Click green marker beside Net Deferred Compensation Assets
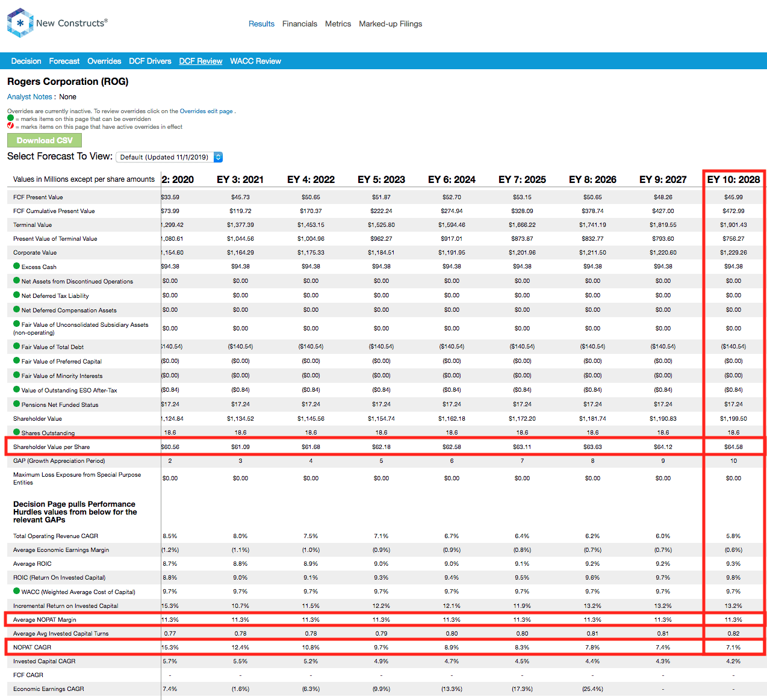Screen dimensions: 767x700 [x=17, y=309]
